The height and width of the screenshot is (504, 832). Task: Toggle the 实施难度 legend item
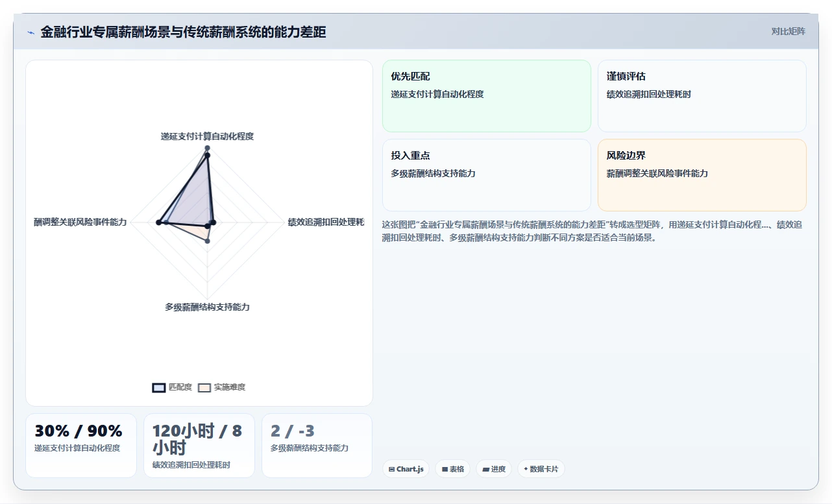[222, 387]
